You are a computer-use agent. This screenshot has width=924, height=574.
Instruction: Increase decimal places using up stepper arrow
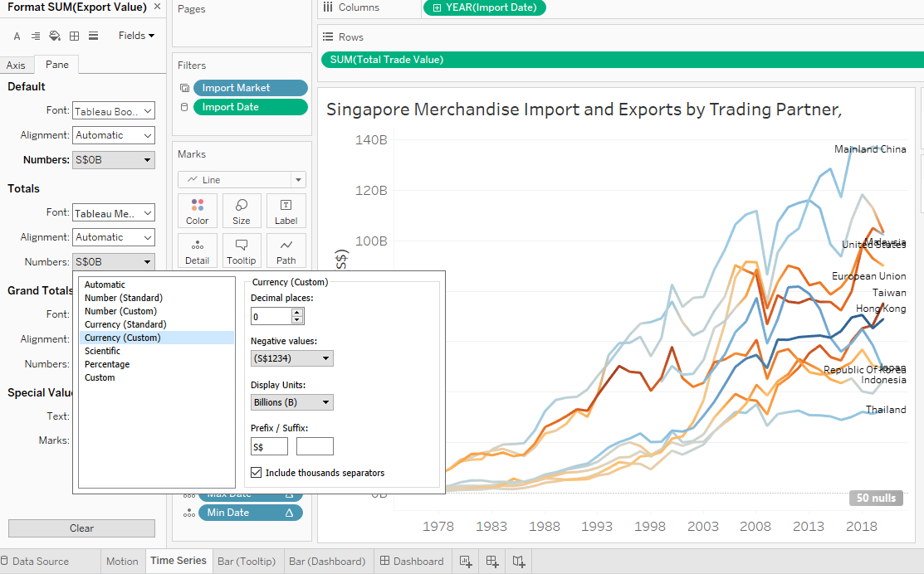(297, 312)
